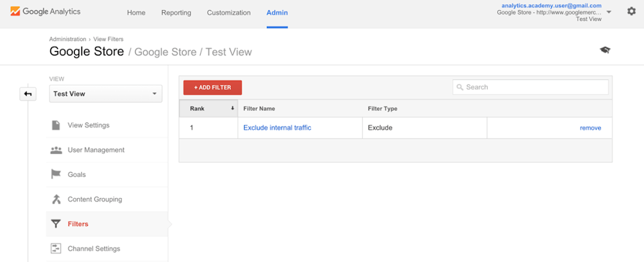Click the Rank column header
The image size is (644, 262).
[x=208, y=109]
